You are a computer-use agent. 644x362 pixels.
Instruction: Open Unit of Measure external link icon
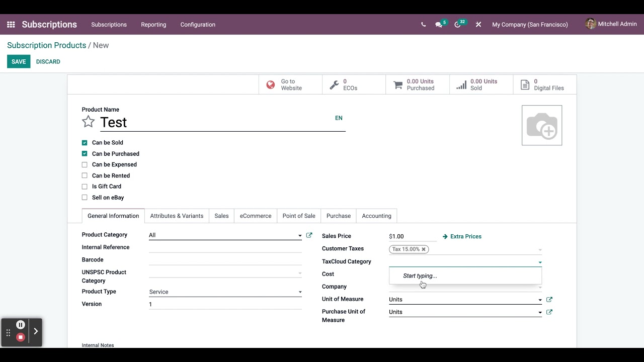point(549,299)
